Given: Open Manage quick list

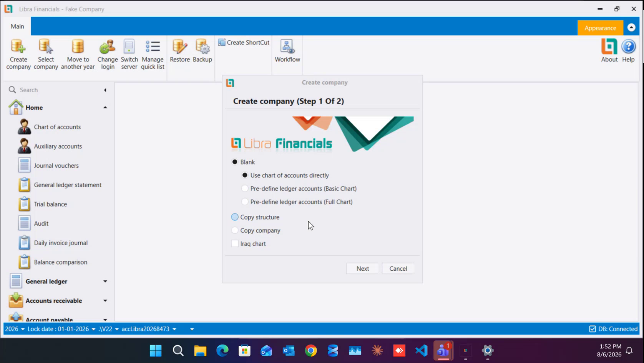Looking at the screenshot, I should coord(153,54).
